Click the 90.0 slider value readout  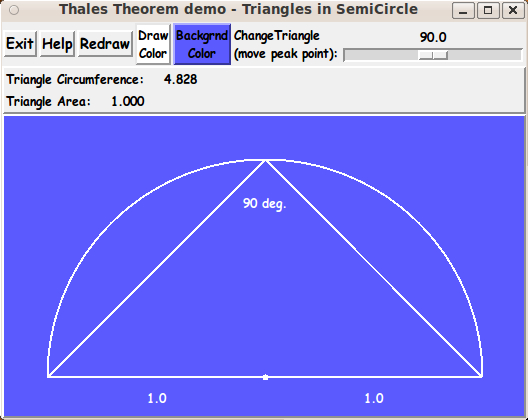[433, 37]
